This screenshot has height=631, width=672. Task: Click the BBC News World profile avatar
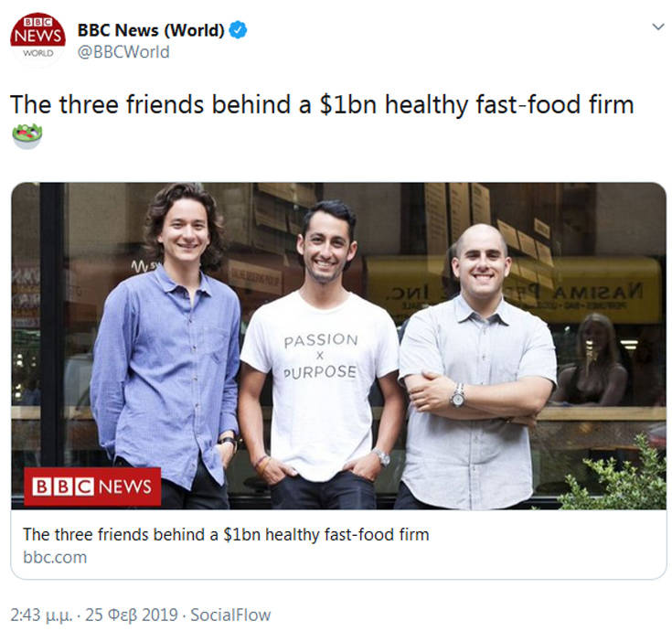[x=37, y=39]
